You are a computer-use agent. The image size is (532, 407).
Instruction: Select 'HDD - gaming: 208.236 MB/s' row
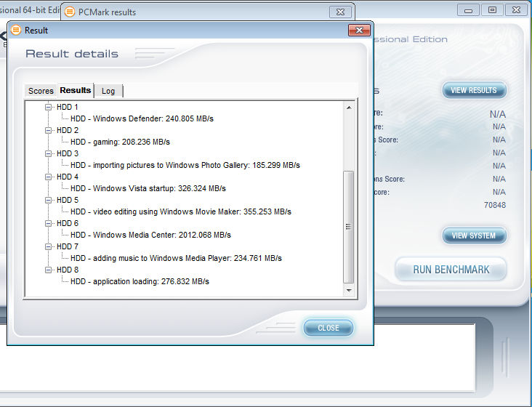coord(120,142)
